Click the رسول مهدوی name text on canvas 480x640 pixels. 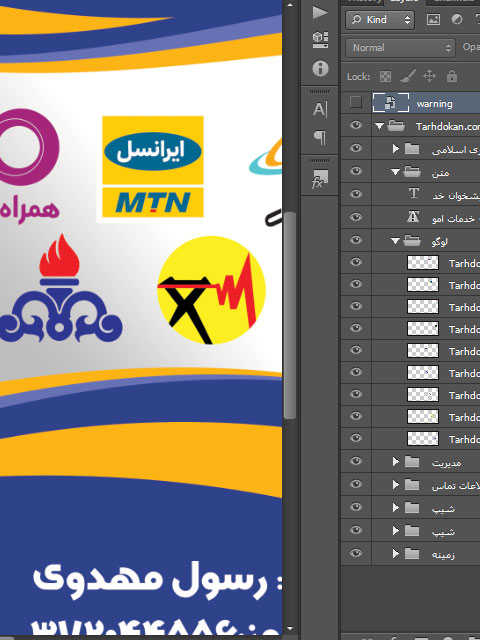pos(150,579)
